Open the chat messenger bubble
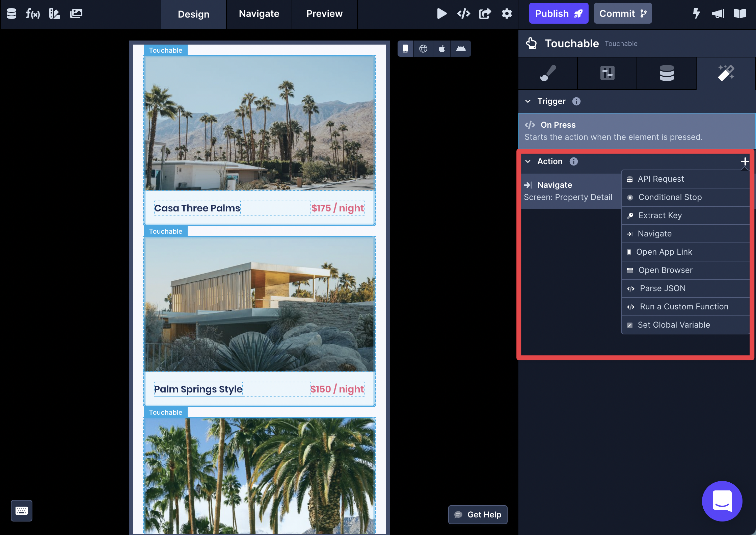Image resolution: width=756 pixels, height=535 pixels. tap(722, 501)
